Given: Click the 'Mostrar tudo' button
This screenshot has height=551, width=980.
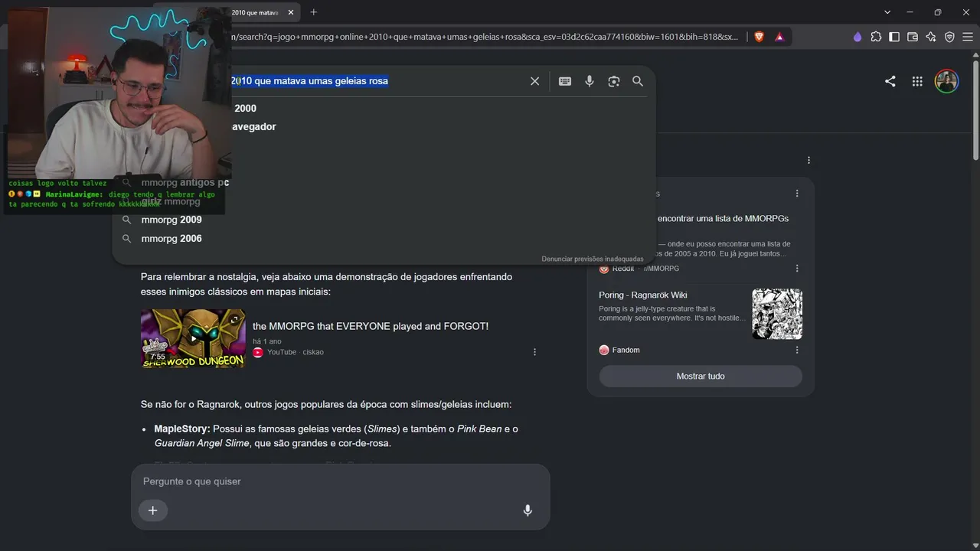Looking at the screenshot, I should coord(701,376).
